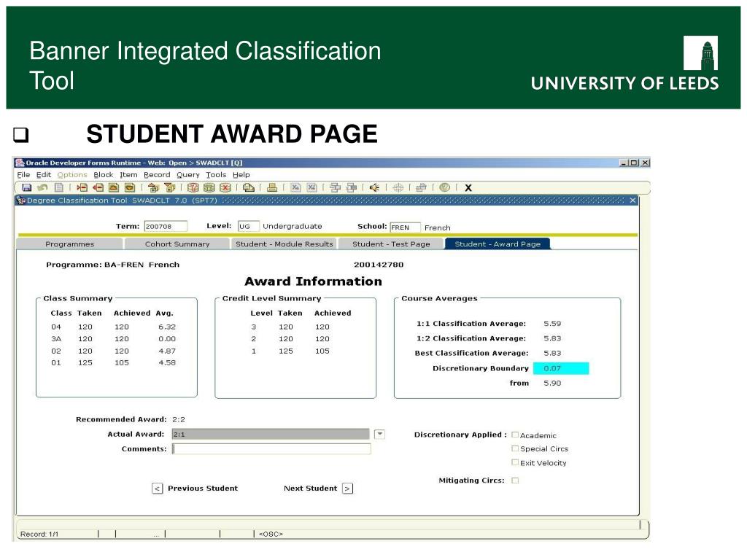Open the Help menu

(241, 175)
